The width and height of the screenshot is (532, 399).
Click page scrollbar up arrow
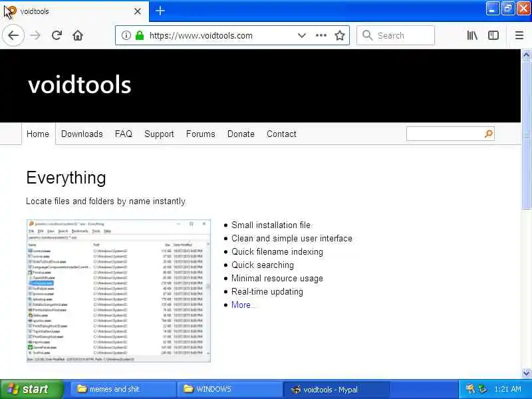tap(526, 55)
